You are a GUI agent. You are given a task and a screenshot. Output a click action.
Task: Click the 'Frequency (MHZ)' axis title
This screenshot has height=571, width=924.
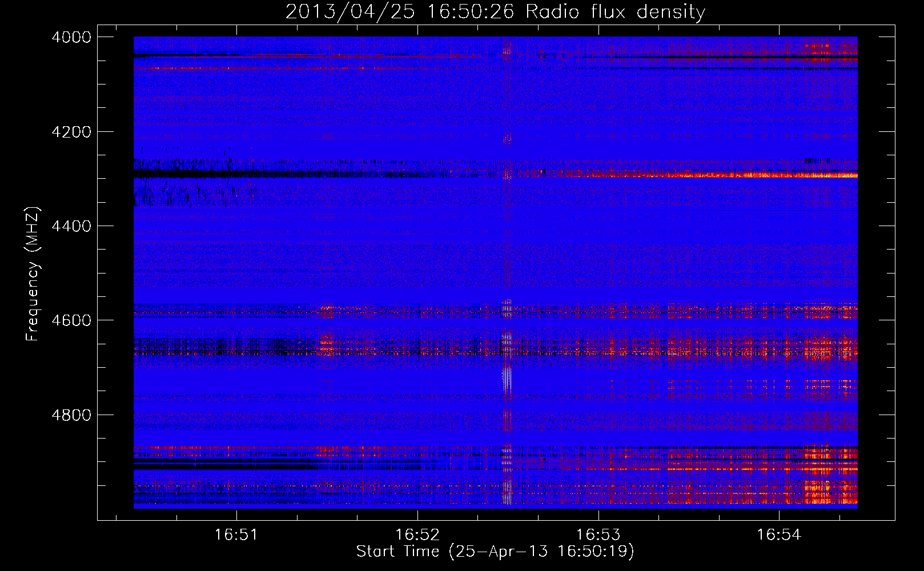33,274
